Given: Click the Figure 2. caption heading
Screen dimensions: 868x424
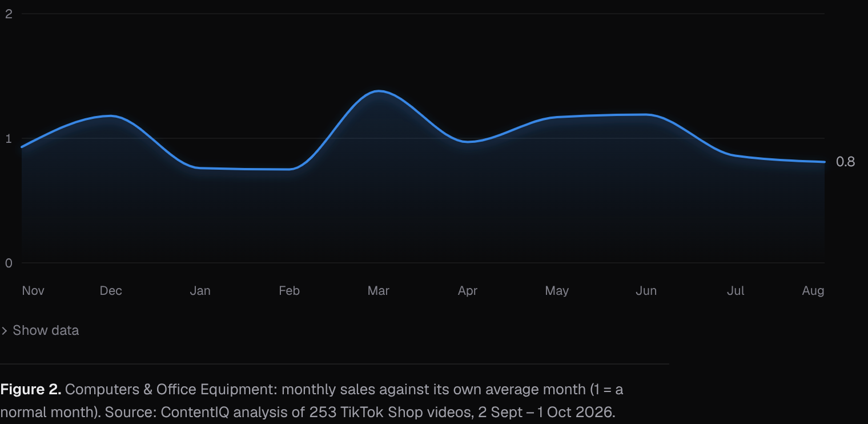Looking at the screenshot, I should (31, 390).
